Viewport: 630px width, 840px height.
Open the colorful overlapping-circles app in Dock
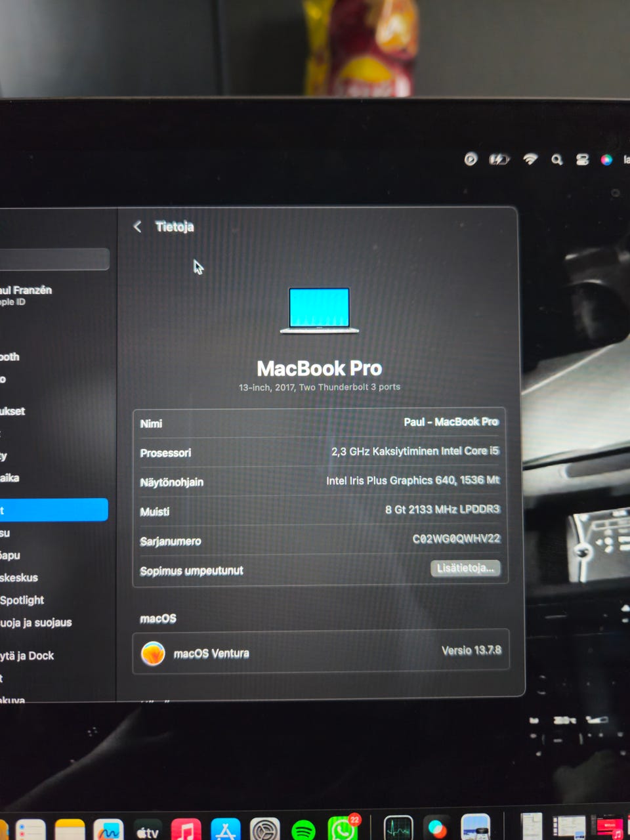437,829
